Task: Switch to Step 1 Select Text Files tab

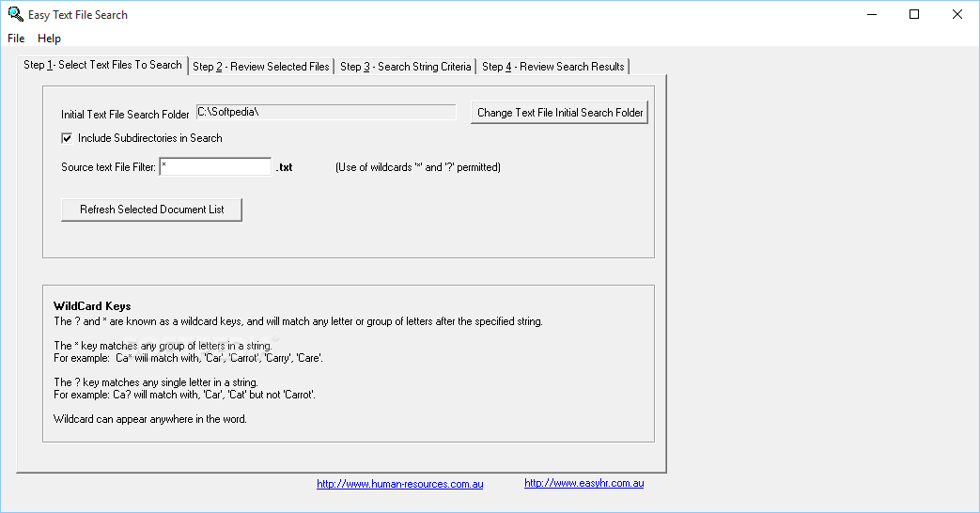Action: click(102, 65)
